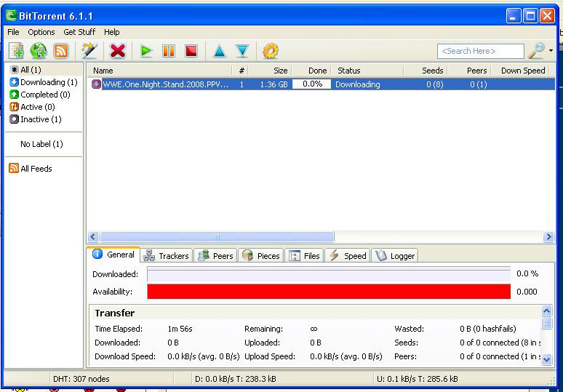Switch to the Files tab
This screenshot has height=392, width=563.
tap(305, 256)
